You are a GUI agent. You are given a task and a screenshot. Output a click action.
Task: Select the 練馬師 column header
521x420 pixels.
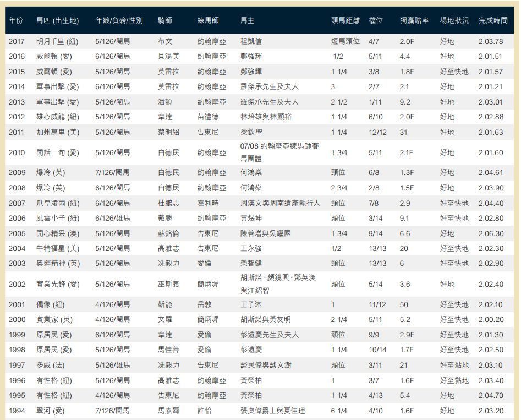(208, 20)
